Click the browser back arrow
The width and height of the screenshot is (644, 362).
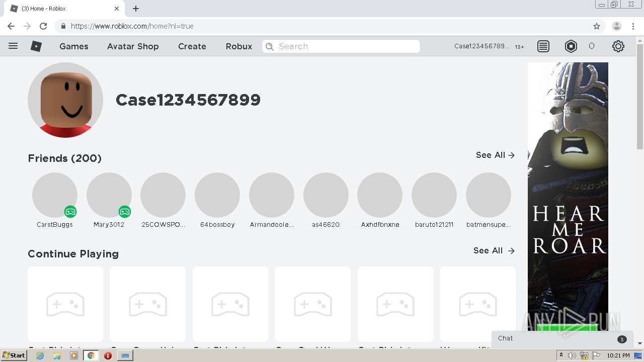click(x=11, y=26)
